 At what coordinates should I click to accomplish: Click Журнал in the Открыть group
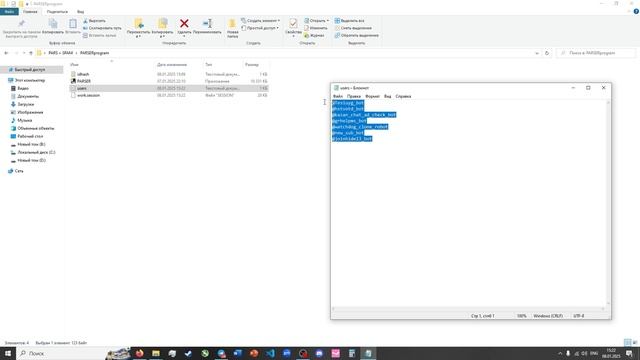pos(314,36)
